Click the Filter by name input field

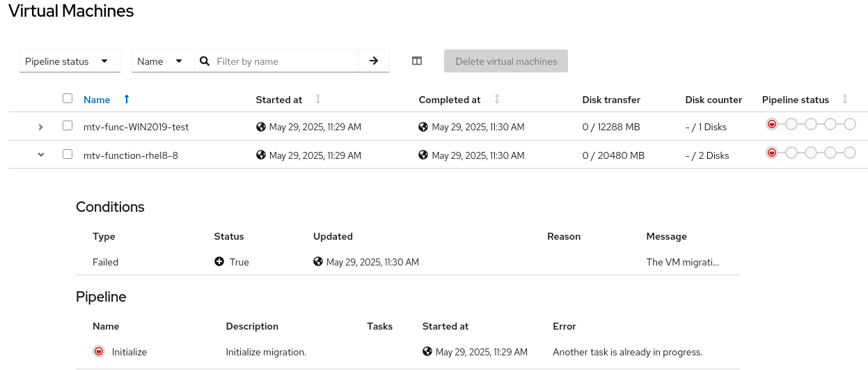click(x=285, y=61)
